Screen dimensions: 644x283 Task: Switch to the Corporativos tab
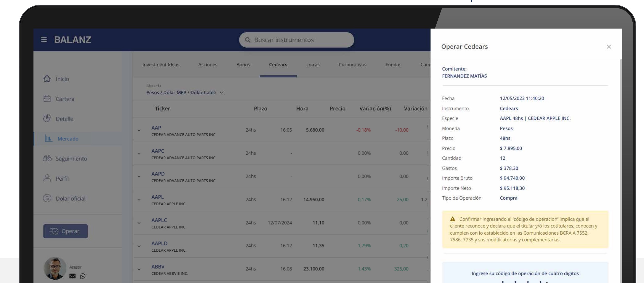click(x=352, y=65)
